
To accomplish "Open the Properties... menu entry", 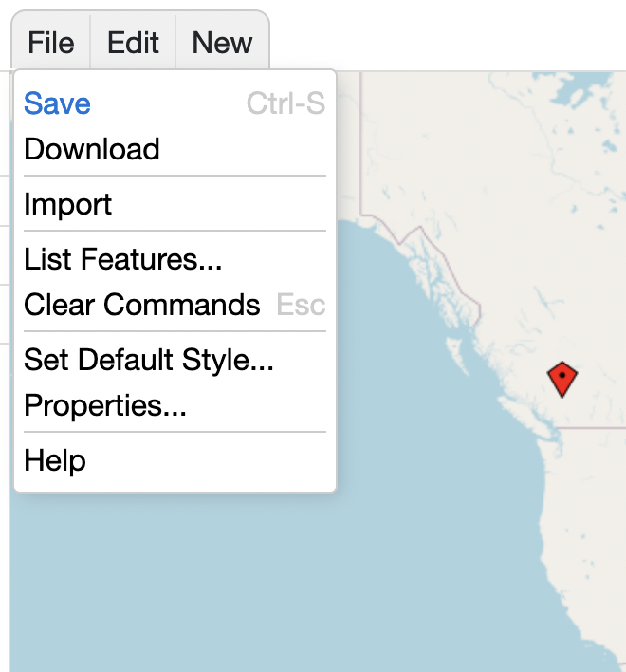I will coord(105,405).
